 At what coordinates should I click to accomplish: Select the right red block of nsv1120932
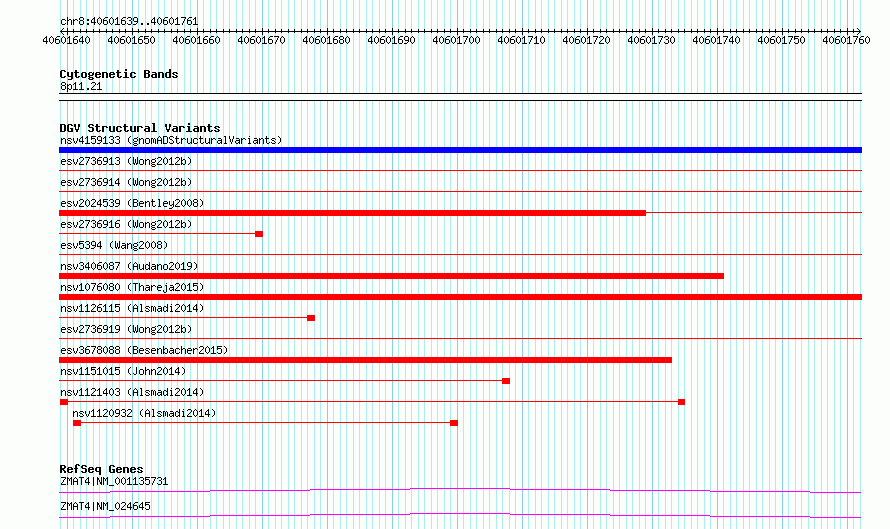tap(454, 423)
